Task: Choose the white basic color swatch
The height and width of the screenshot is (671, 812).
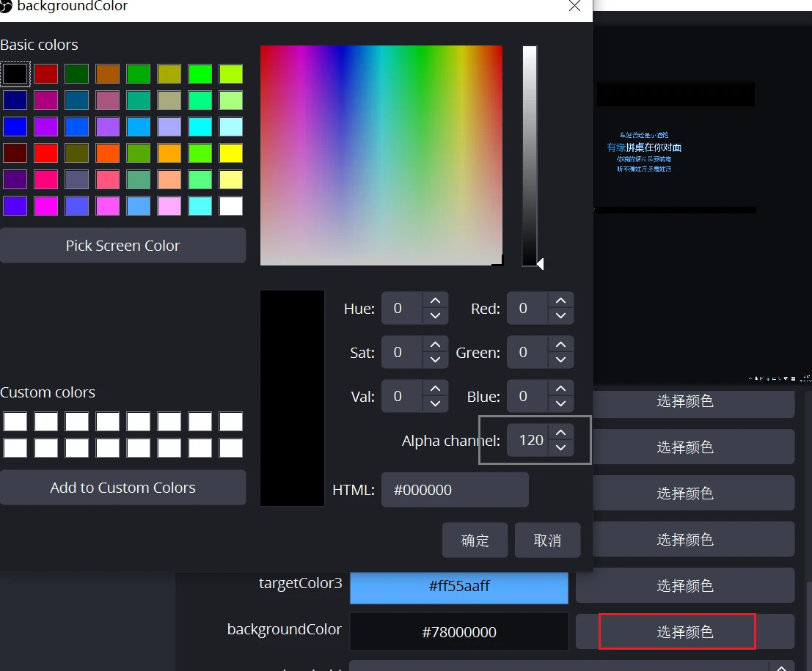Action: click(231, 206)
